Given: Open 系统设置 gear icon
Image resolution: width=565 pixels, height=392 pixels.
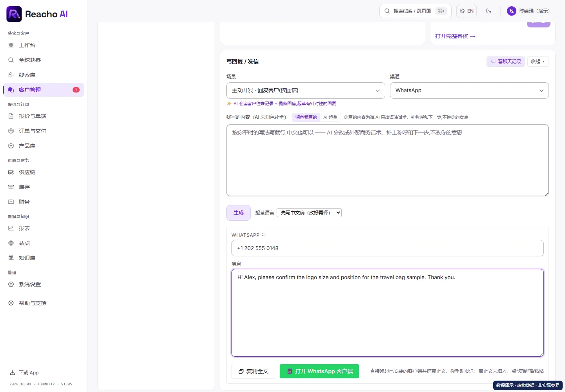Looking at the screenshot, I should [11, 284].
